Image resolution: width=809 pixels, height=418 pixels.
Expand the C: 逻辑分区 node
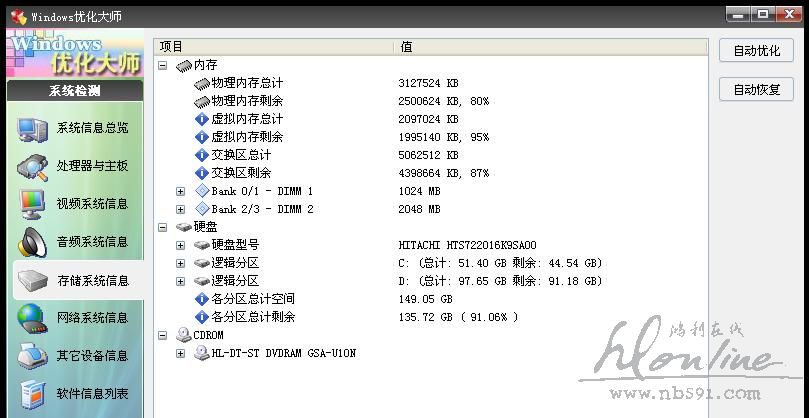180,263
